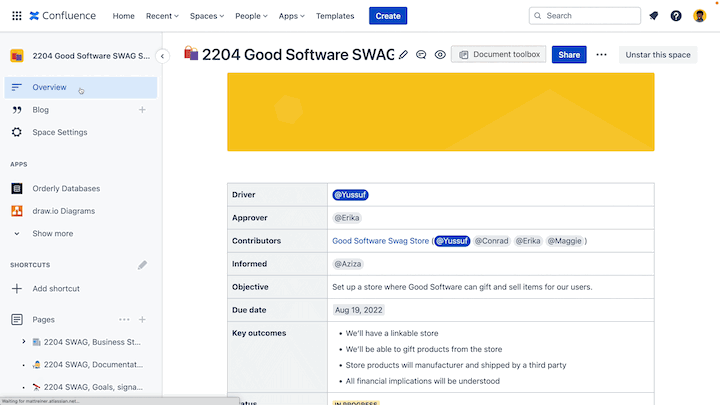This screenshot has width=720, height=405.
Task: Click the @Yussuf mention in Contributors row
Action: tap(452, 241)
